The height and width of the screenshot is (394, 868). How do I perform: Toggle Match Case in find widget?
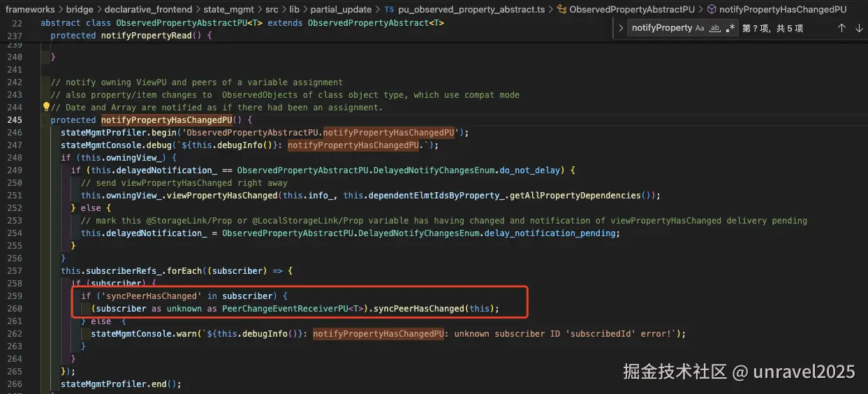pyautogui.click(x=700, y=29)
